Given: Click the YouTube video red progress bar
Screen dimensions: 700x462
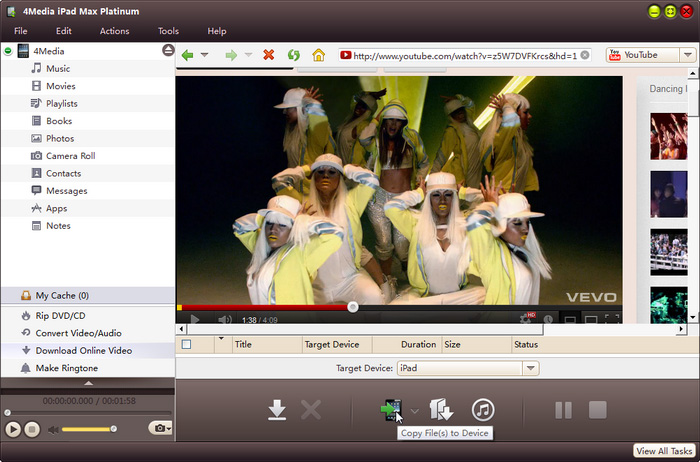Looking at the screenshot, I should pyautogui.click(x=265, y=307).
